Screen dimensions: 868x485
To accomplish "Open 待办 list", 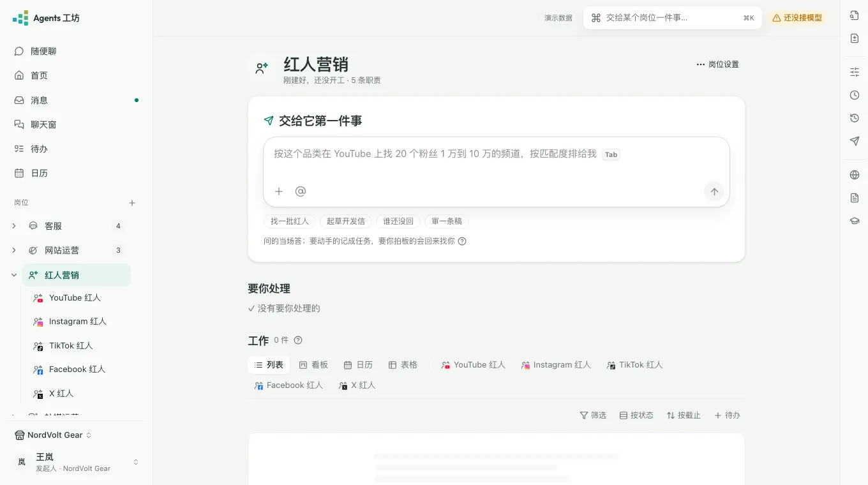I will [77, 149].
